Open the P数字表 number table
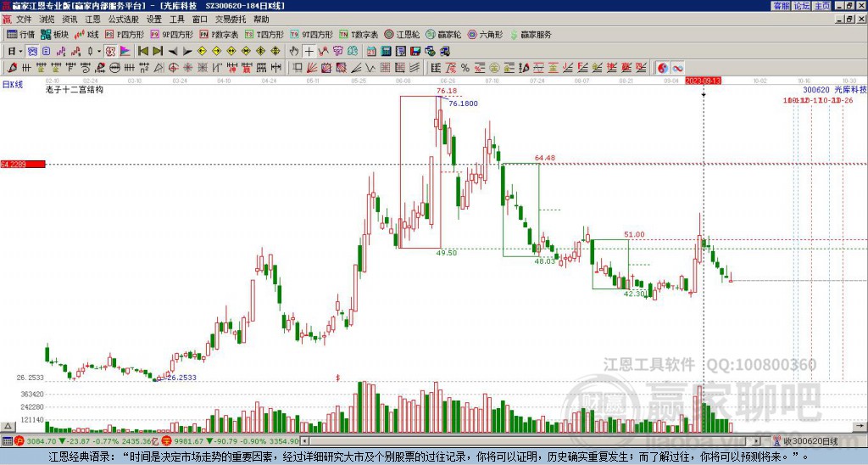This screenshot has width=868, height=465. pos(219,34)
